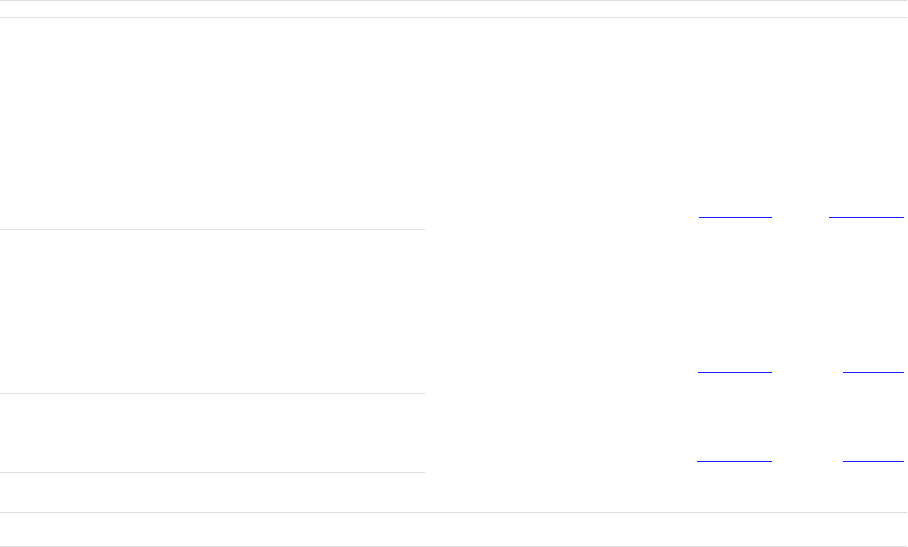
Task: Open the left blue link in third section
Action: click(734, 461)
